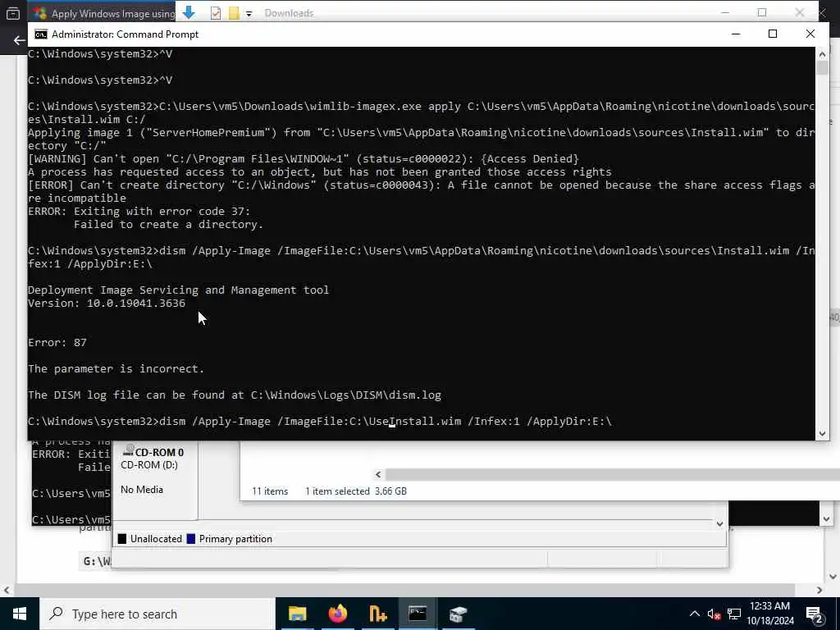The height and width of the screenshot is (630, 840).
Task: Show hidden system tray icons chevron
Action: (694, 614)
